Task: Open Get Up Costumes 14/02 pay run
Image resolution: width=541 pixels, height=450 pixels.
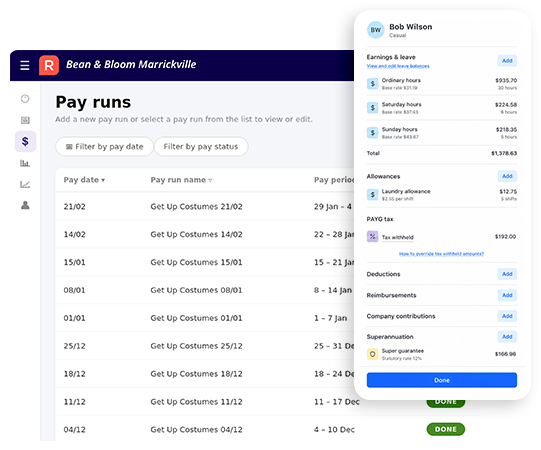Action: (196, 234)
